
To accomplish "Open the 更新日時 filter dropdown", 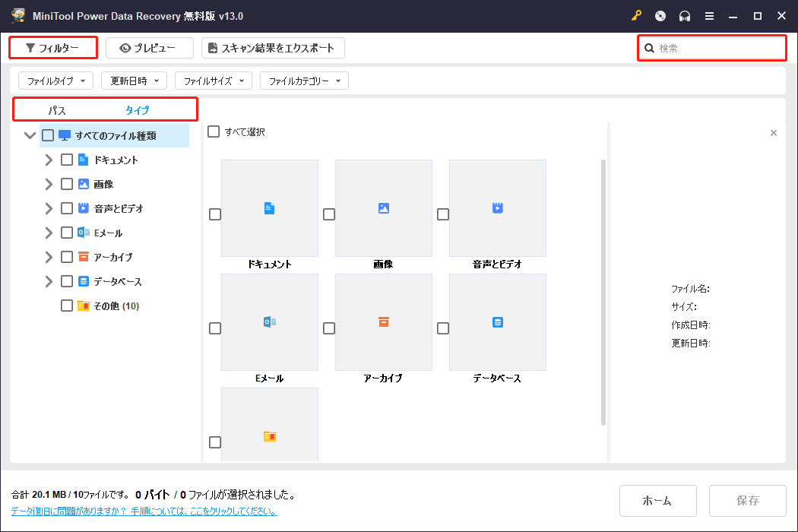I will point(135,81).
